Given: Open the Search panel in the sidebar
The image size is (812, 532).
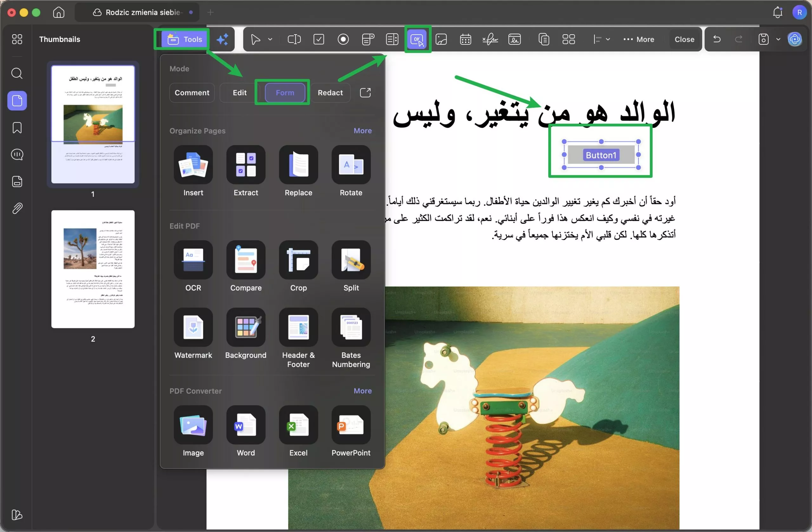Looking at the screenshot, I should [x=17, y=73].
